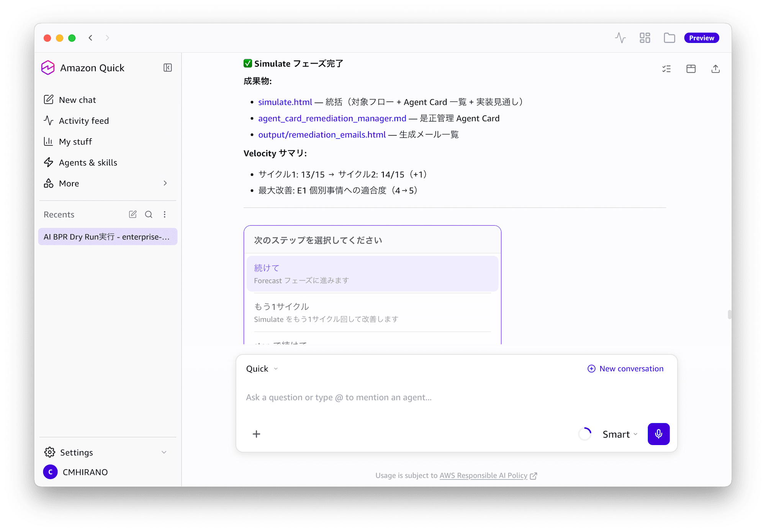Open the canvas panel icon
The image size is (766, 532).
pos(691,69)
